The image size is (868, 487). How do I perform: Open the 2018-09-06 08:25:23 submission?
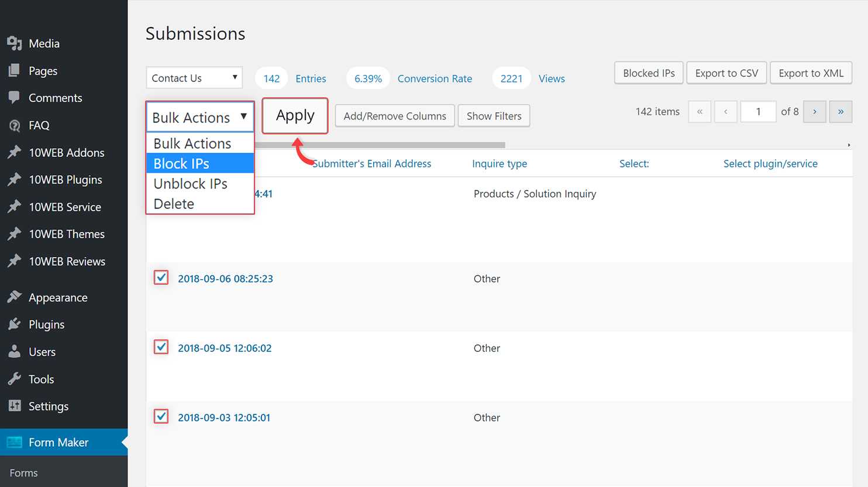click(x=225, y=279)
